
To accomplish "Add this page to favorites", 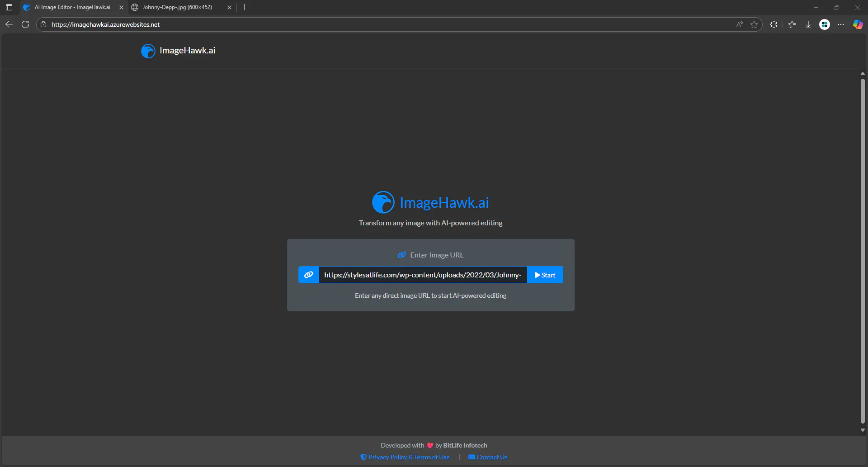I will tap(754, 24).
